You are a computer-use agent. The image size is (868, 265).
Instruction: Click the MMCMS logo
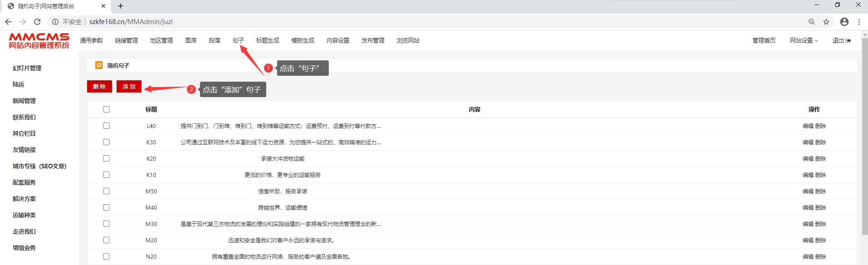click(x=39, y=41)
